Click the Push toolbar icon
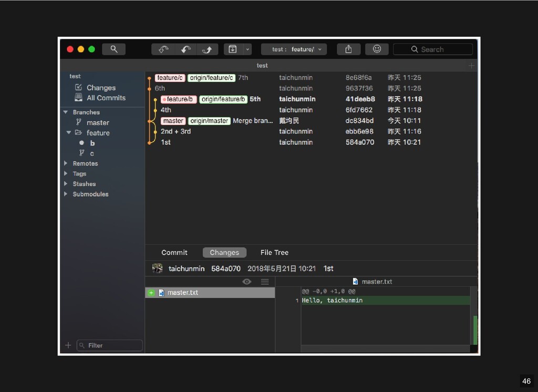The width and height of the screenshot is (538, 392). [x=207, y=49]
